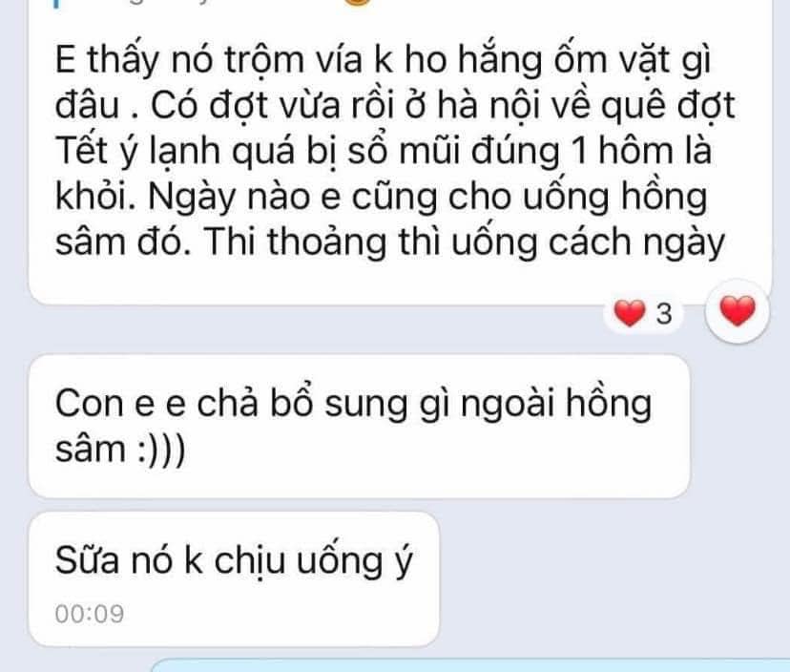Click the small red heart beside number 3

[630, 313]
